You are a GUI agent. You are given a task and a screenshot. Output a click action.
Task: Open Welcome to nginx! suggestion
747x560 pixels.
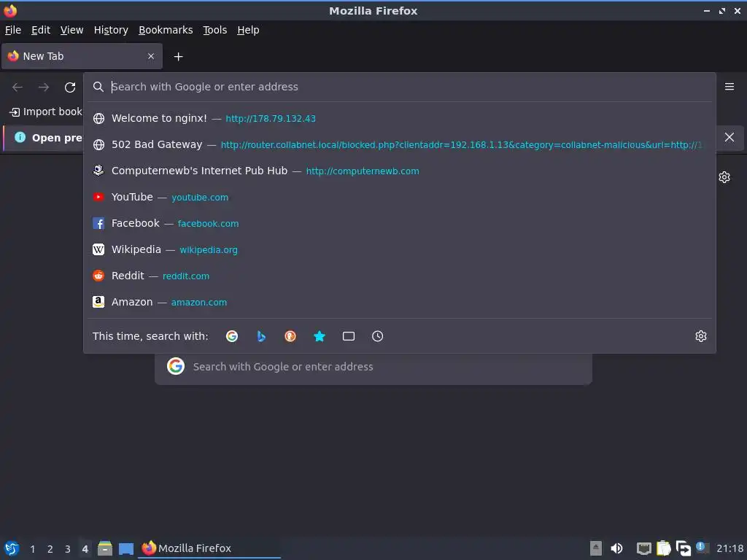(400, 119)
